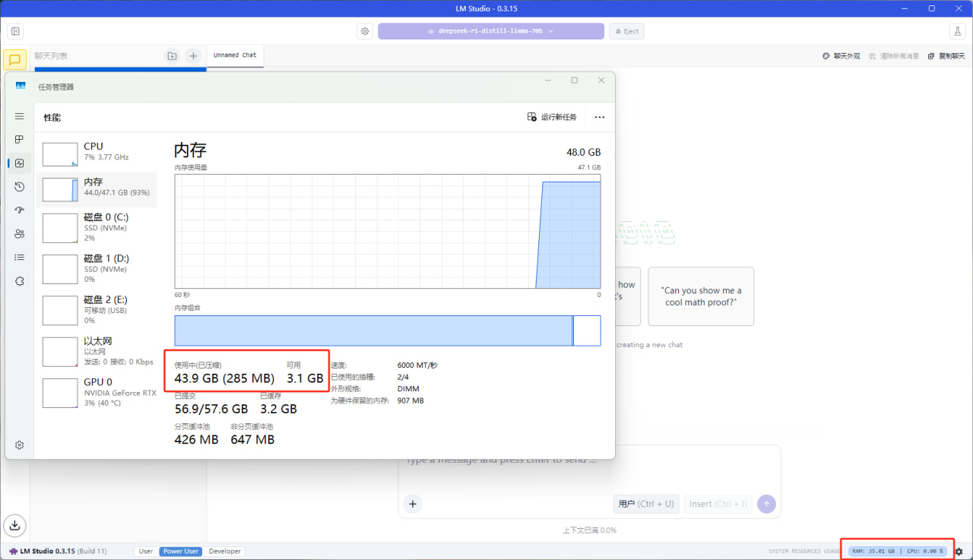The image size is (973, 560).
Task: Click the Task Manager app icon
Action: click(x=21, y=86)
